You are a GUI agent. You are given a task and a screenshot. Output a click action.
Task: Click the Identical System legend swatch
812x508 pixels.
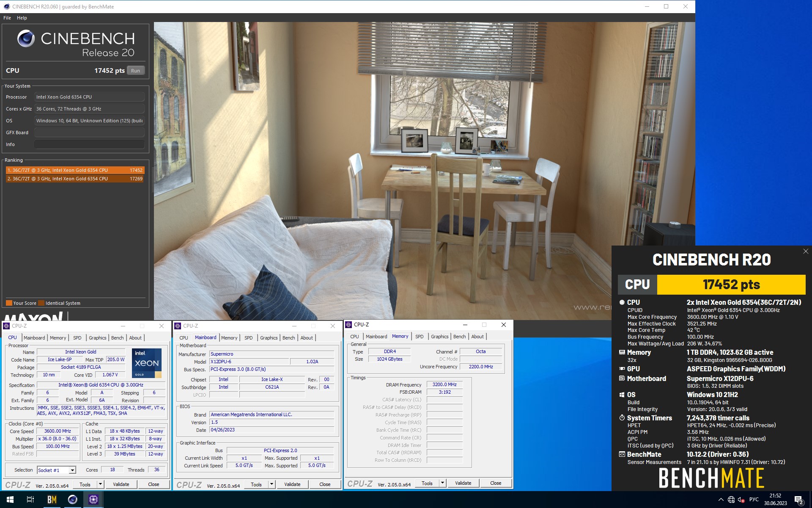[x=41, y=303]
